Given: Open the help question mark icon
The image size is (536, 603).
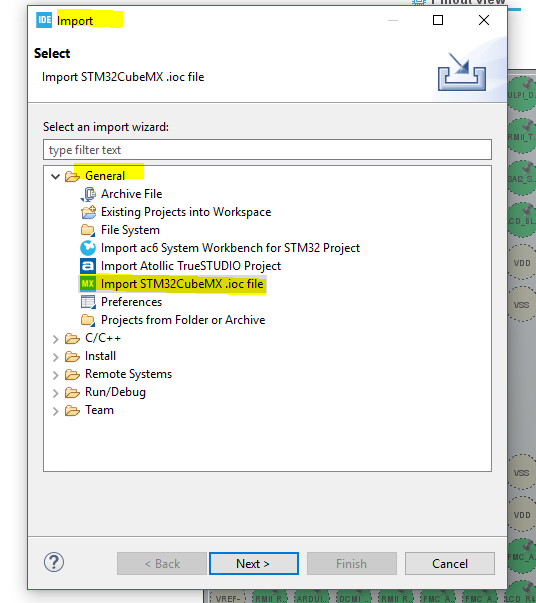Looking at the screenshot, I should (x=54, y=562).
